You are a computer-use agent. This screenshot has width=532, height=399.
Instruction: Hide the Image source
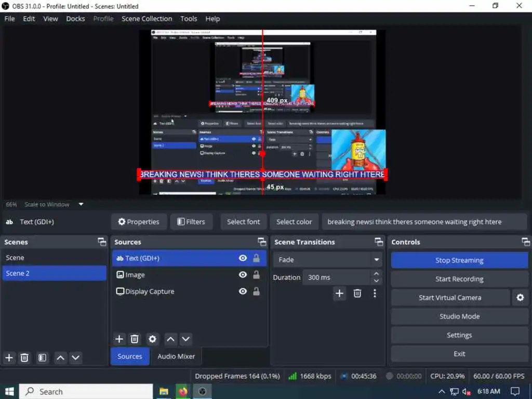tap(243, 274)
